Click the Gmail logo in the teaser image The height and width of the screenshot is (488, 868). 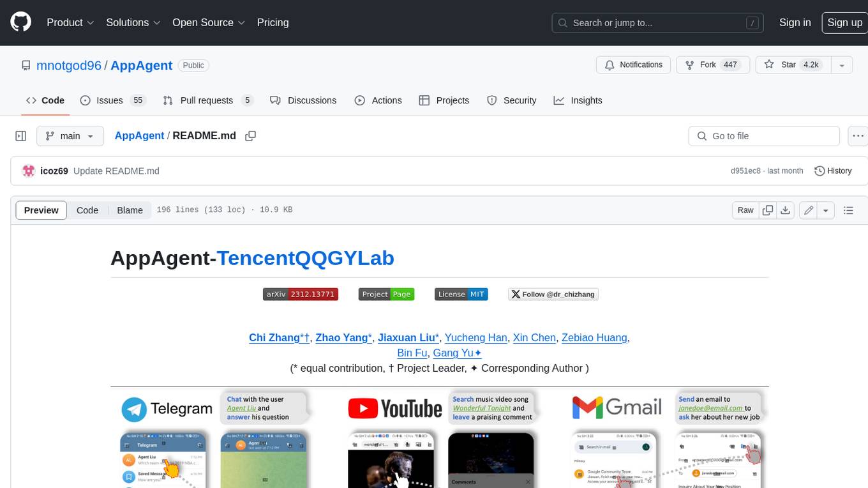pyautogui.click(x=617, y=408)
